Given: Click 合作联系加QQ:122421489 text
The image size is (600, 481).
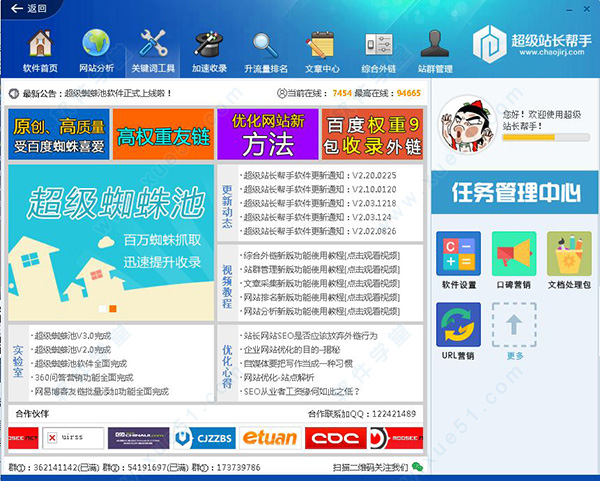Looking at the screenshot, I should point(362,414).
